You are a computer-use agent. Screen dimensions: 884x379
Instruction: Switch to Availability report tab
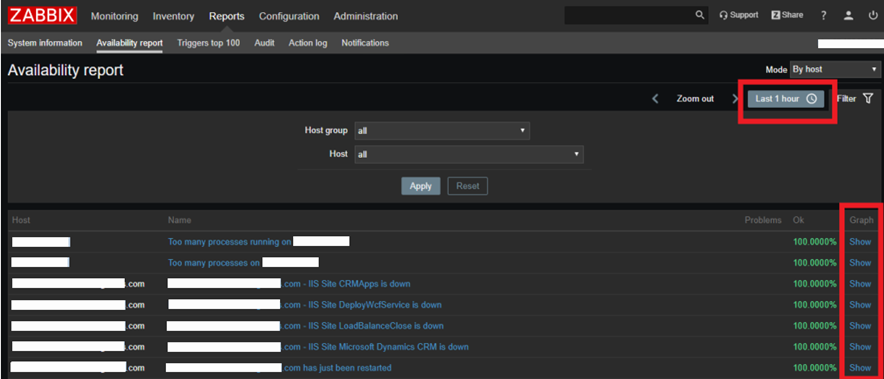pos(130,43)
